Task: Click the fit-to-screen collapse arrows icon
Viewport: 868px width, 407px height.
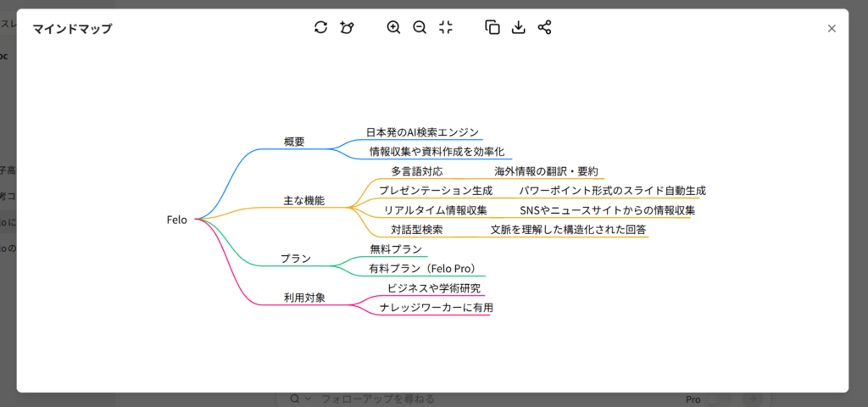Action: tap(446, 27)
